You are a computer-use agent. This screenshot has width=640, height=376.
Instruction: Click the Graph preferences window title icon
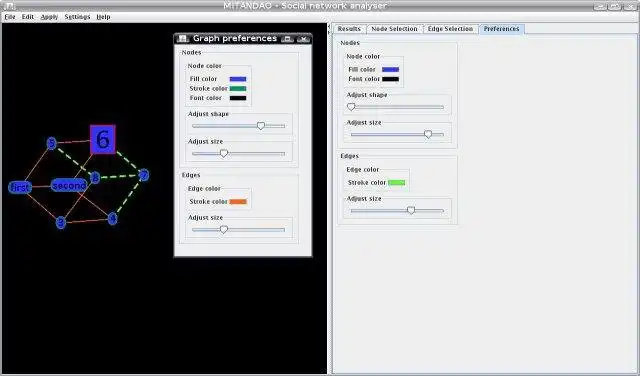click(x=182, y=39)
